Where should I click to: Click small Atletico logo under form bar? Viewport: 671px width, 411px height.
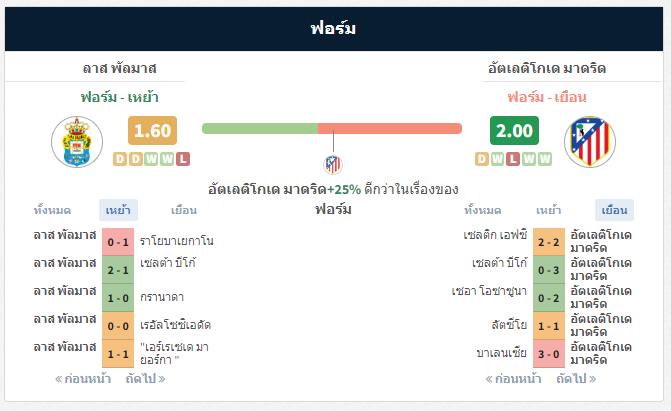(x=333, y=164)
